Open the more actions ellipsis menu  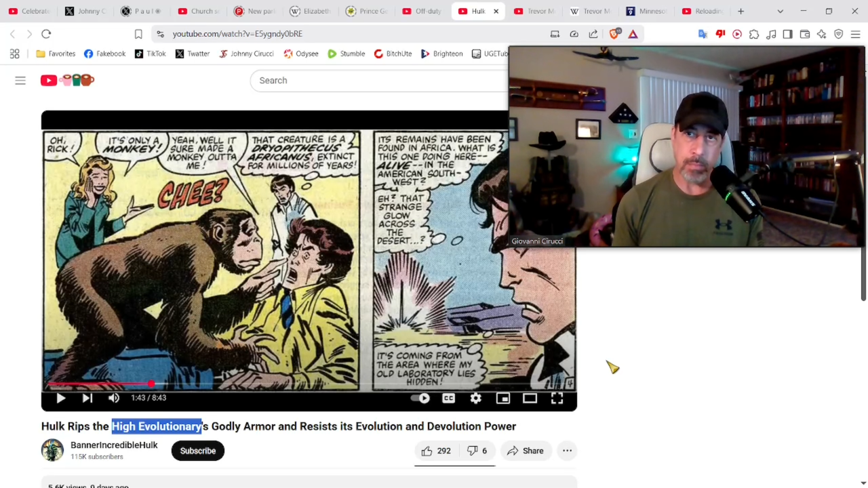(x=567, y=451)
